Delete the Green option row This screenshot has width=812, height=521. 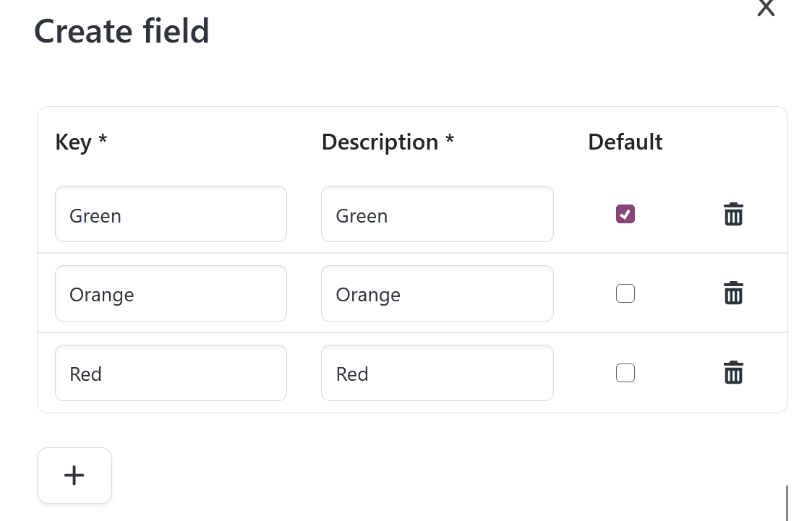pyautogui.click(x=733, y=214)
